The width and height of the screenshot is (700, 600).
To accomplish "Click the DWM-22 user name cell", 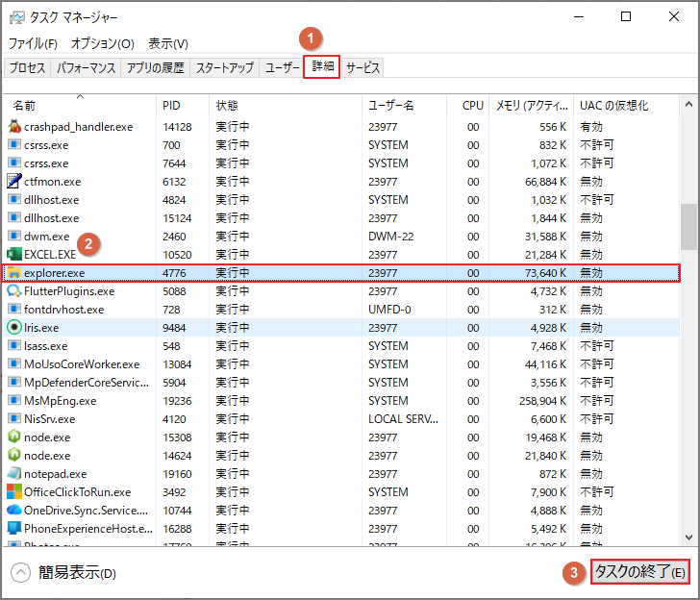I will [x=390, y=237].
